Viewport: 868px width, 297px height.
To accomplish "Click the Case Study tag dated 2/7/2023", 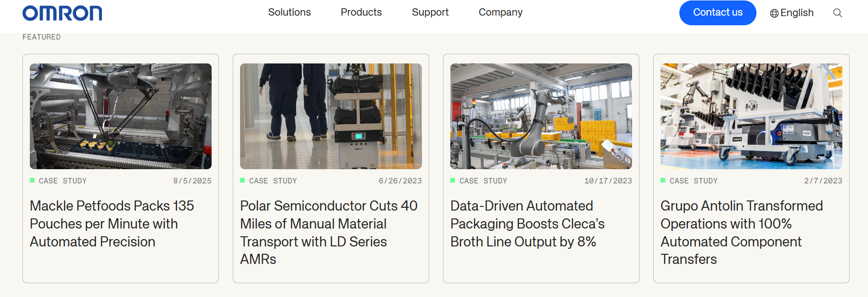I will tap(693, 181).
